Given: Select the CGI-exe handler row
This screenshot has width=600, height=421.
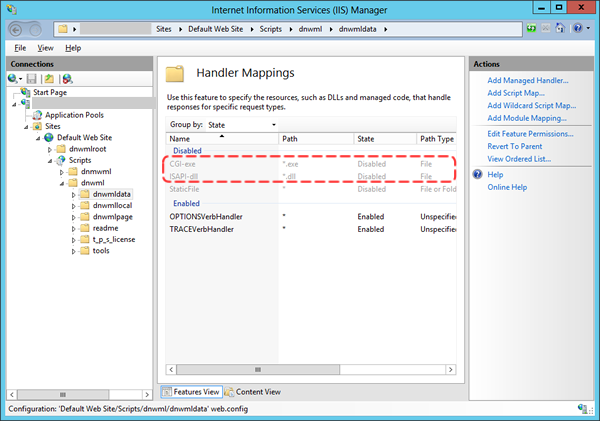Looking at the screenshot, I should click(x=311, y=164).
